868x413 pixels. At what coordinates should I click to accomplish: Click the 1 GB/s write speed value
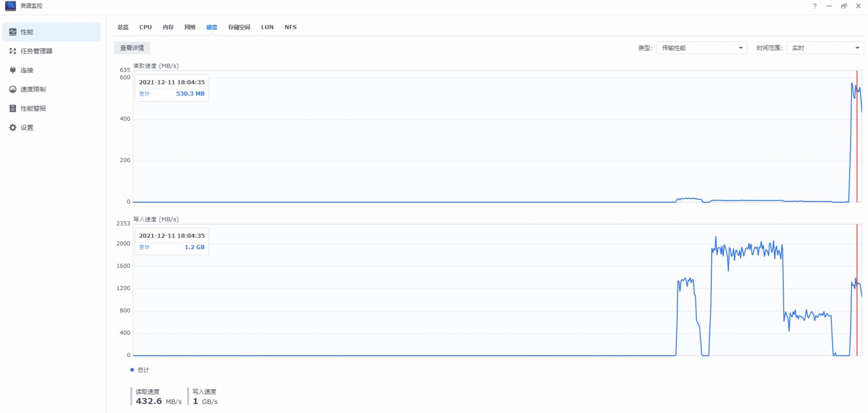coord(205,401)
